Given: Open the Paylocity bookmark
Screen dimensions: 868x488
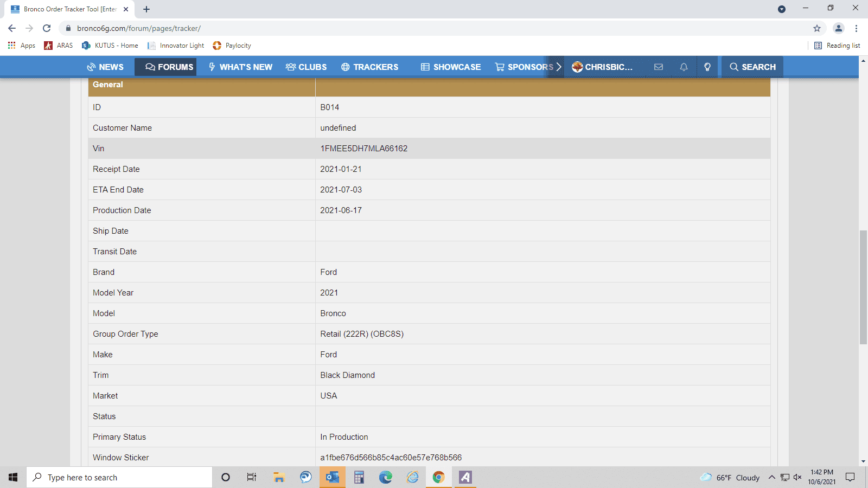Looking at the screenshot, I should (232, 46).
